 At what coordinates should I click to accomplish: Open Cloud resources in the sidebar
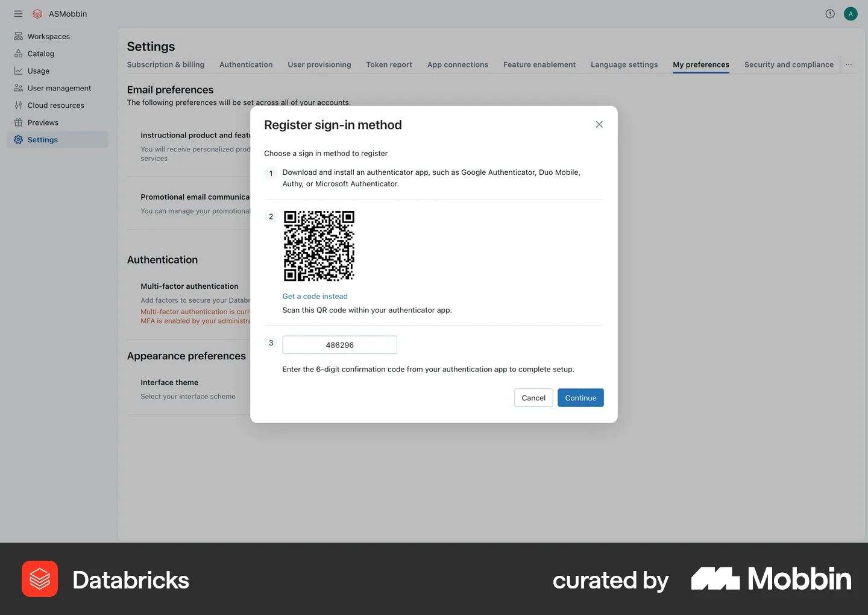click(58, 106)
